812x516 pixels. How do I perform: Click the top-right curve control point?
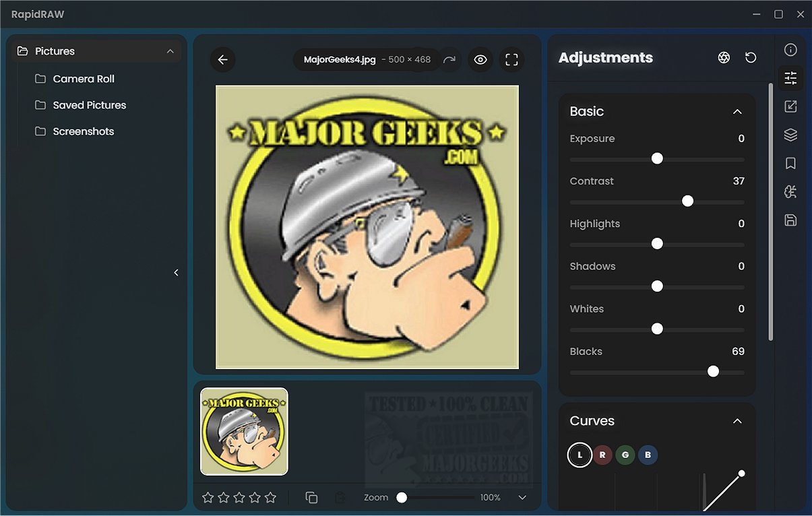(x=741, y=474)
